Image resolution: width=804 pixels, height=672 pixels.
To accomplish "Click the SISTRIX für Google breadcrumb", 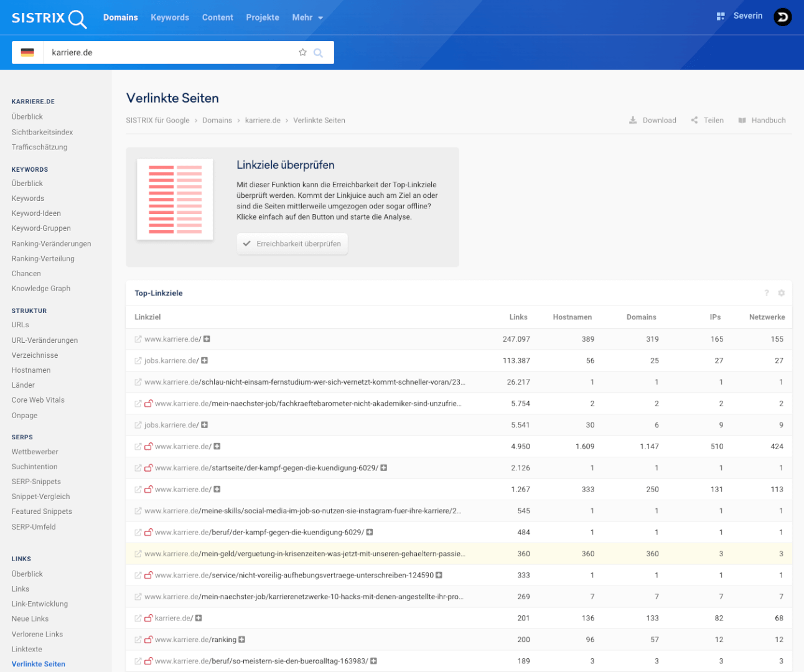I will (157, 120).
